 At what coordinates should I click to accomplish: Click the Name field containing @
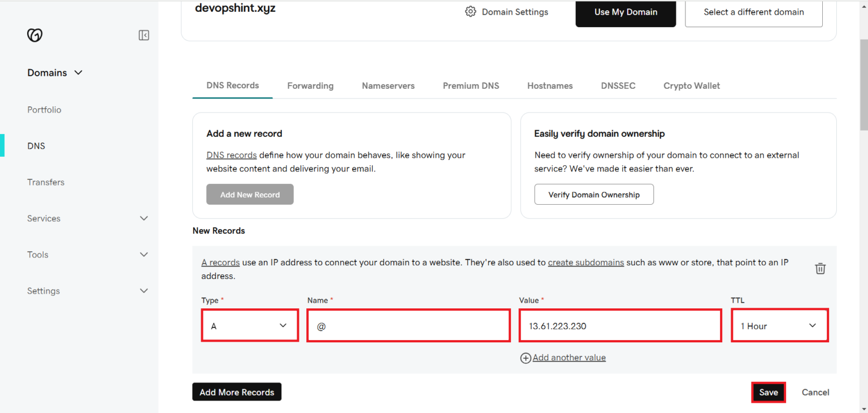click(x=408, y=325)
